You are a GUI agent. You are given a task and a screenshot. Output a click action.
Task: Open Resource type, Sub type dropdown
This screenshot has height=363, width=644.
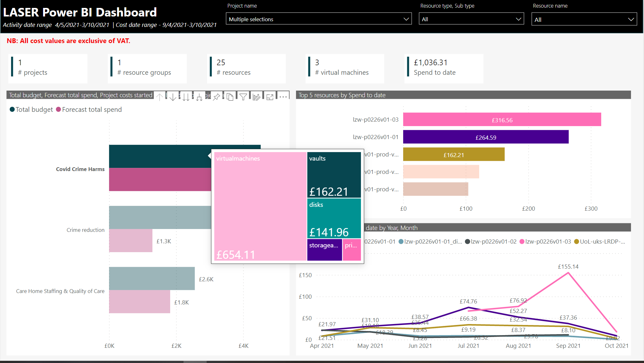coord(471,19)
